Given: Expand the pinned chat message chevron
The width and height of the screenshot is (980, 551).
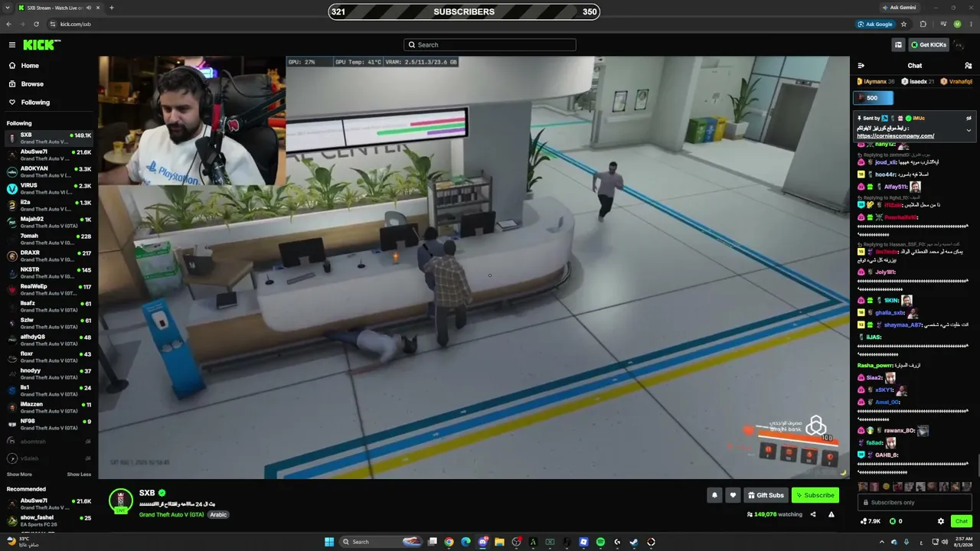Looking at the screenshot, I should (x=969, y=130).
